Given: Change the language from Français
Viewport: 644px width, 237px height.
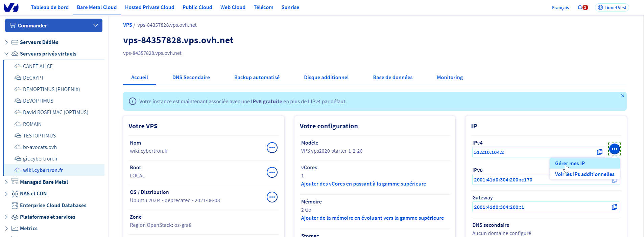Looking at the screenshot, I should point(560,7).
